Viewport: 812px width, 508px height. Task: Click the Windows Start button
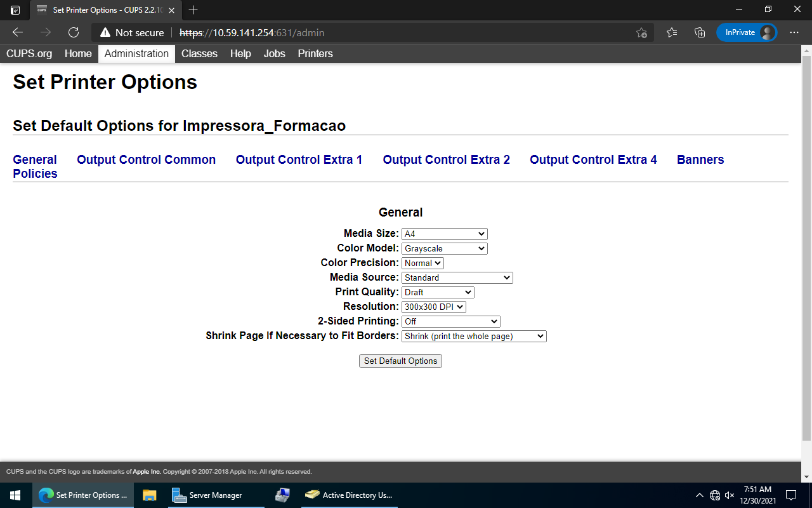15,495
